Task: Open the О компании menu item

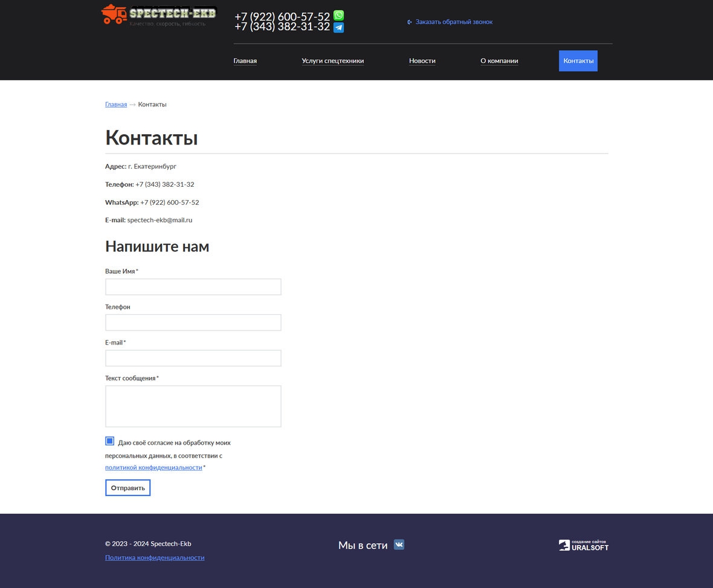Action: pos(499,61)
